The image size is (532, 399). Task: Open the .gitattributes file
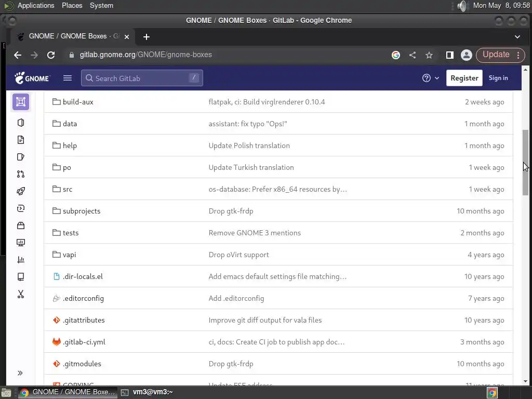click(x=84, y=320)
